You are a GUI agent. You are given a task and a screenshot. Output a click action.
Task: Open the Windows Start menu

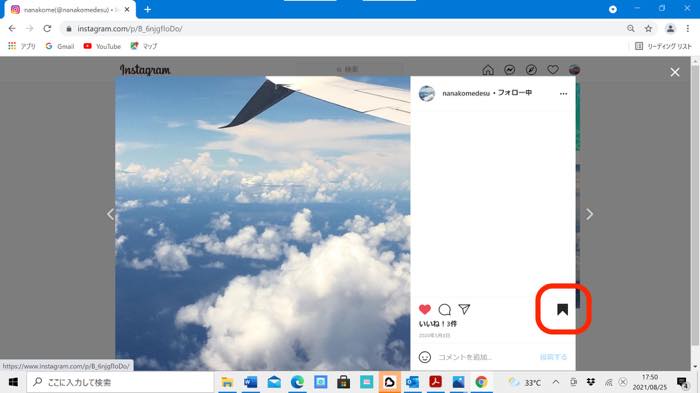pos(13,382)
